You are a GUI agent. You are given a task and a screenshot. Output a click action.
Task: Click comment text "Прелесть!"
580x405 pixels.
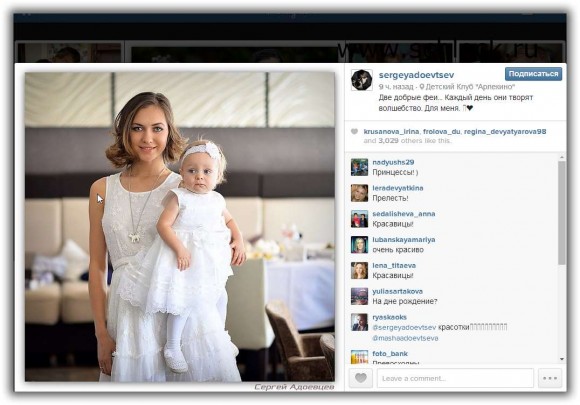(x=390, y=198)
